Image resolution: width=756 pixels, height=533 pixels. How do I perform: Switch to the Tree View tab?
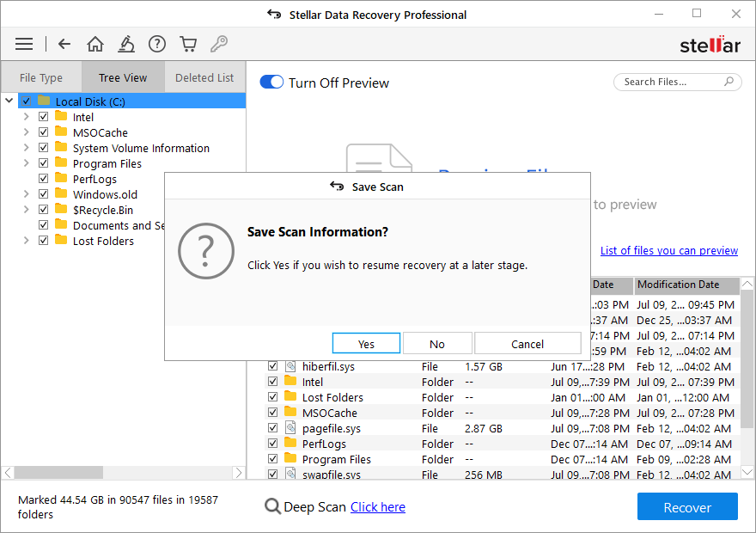coord(123,77)
